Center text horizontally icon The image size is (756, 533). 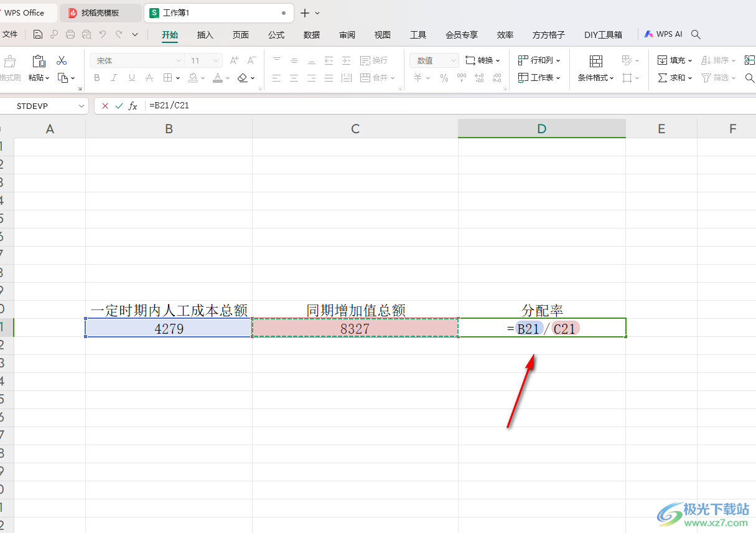294,78
